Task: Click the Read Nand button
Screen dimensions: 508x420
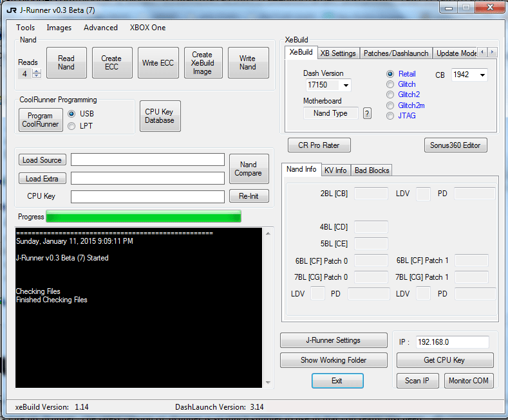Action: click(x=66, y=63)
